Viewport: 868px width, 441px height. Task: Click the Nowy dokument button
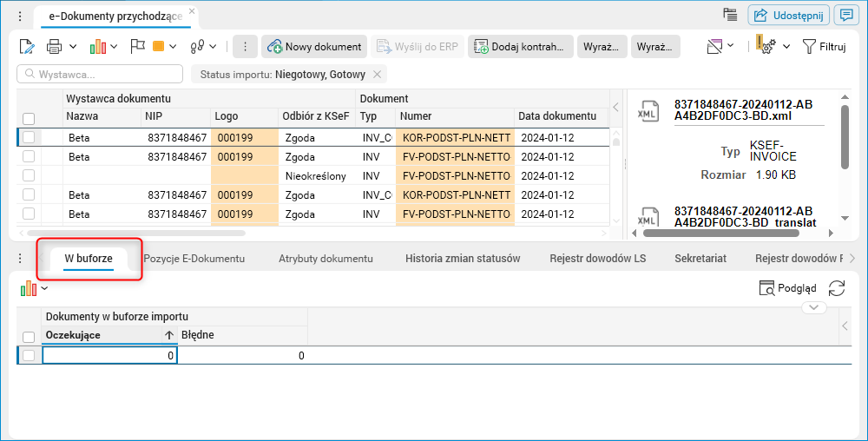click(x=314, y=47)
